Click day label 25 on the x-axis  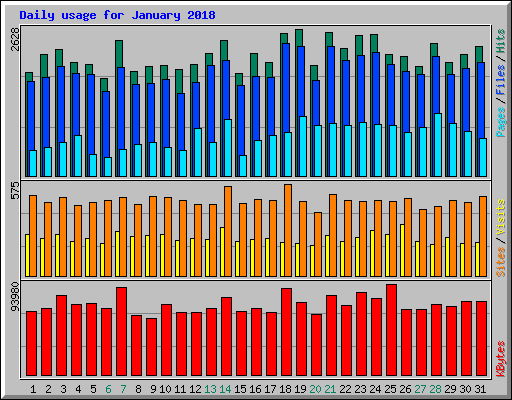coord(390,389)
